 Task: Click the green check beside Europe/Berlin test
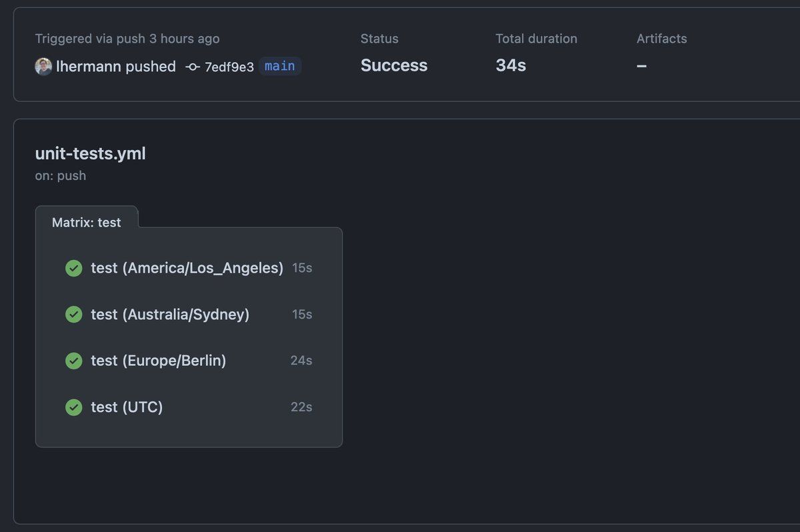(73, 361)
